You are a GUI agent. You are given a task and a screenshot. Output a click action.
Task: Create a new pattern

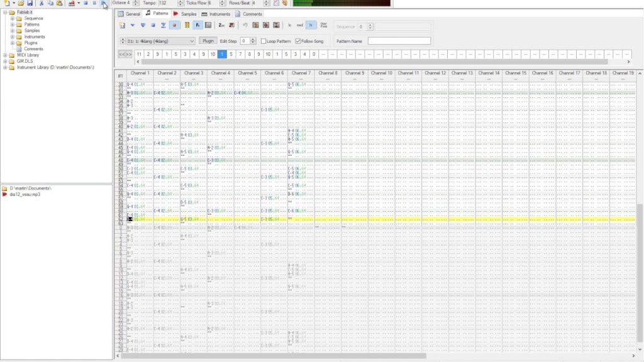pos(122,25)
